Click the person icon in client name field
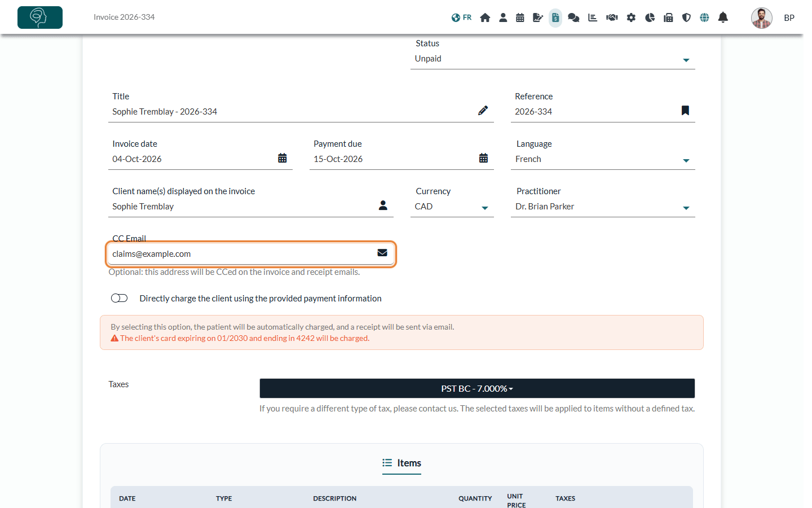 (383, 205)
